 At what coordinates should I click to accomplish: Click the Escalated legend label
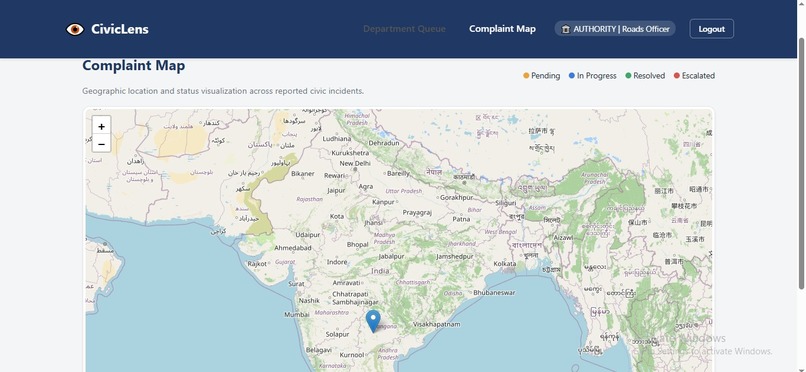click(698, 76)
